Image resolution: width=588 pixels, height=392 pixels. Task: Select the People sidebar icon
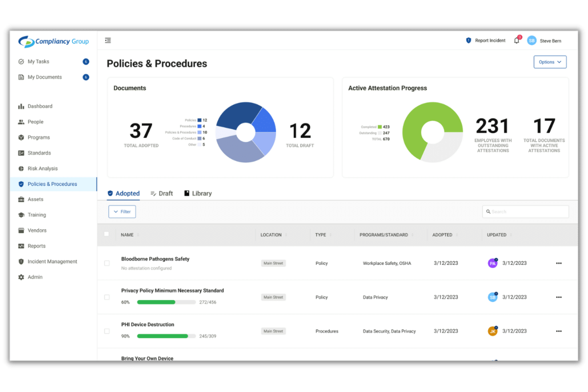tap(35, 122)
